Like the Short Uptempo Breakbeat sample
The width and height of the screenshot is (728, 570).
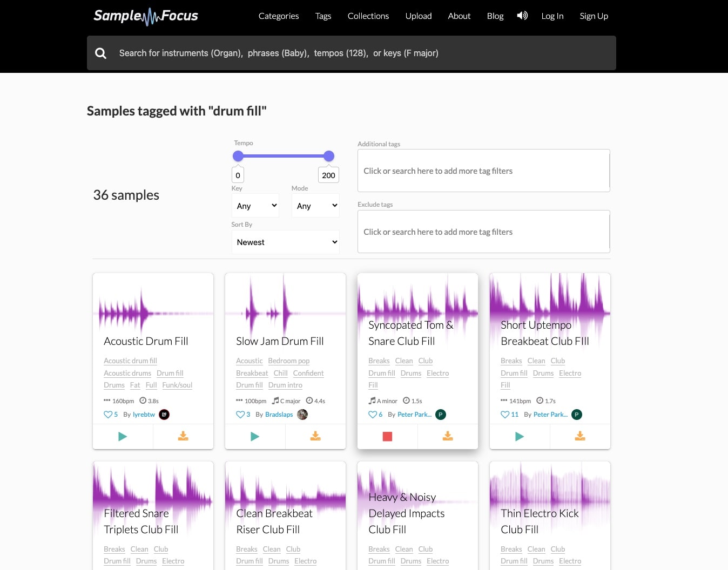tap(505, 415)
